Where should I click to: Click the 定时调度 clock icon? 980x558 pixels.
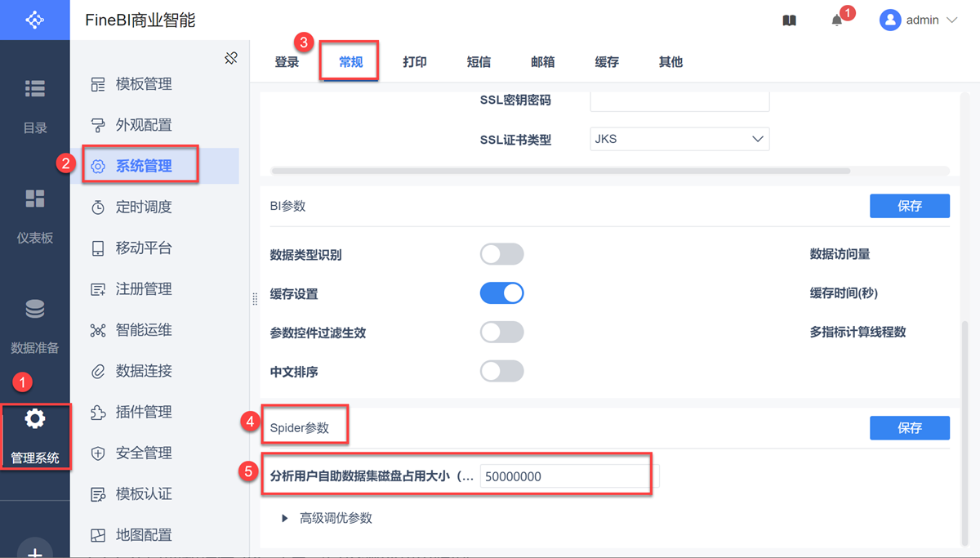pos(98,208)
